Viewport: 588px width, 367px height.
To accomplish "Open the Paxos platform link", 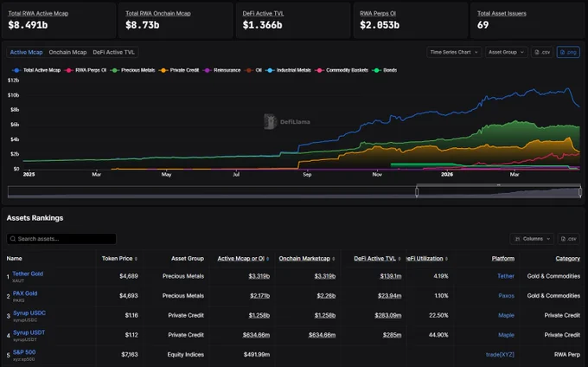I will (x=506, y=296).
